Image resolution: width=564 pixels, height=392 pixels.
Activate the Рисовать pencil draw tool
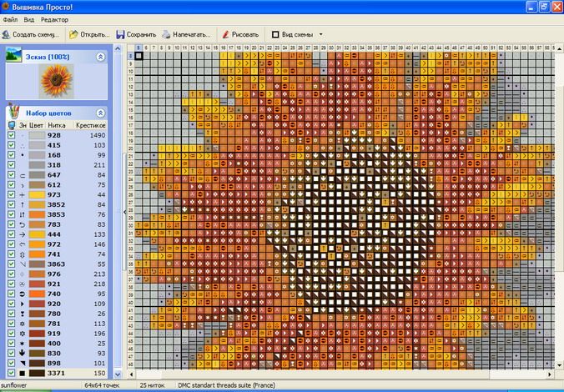pyautogui.click(x=225, y=35)
